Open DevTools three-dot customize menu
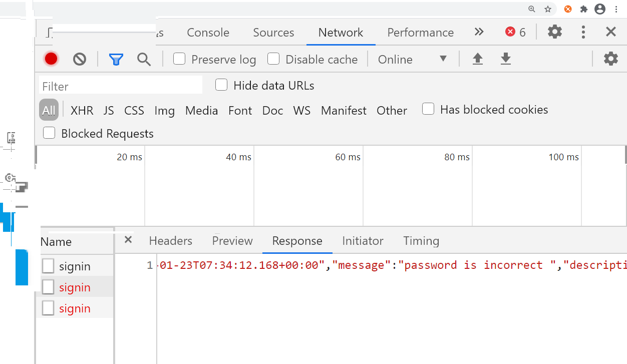627x364 pixels. point(583,32)
